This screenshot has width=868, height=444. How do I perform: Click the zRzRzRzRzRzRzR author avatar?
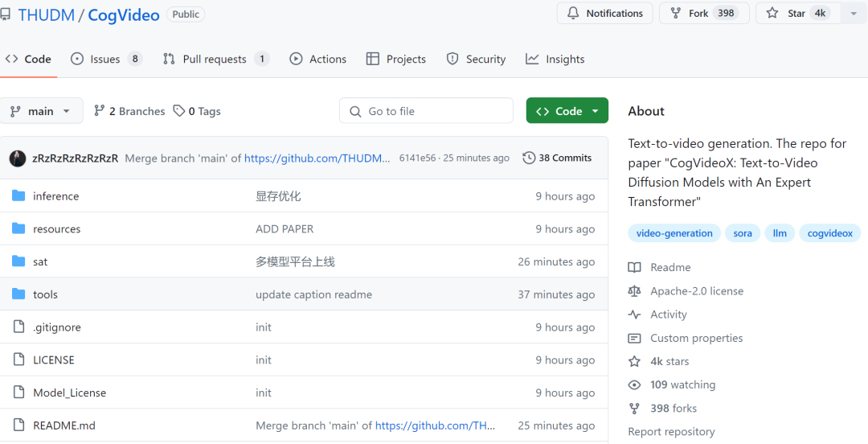coord(17,158)
